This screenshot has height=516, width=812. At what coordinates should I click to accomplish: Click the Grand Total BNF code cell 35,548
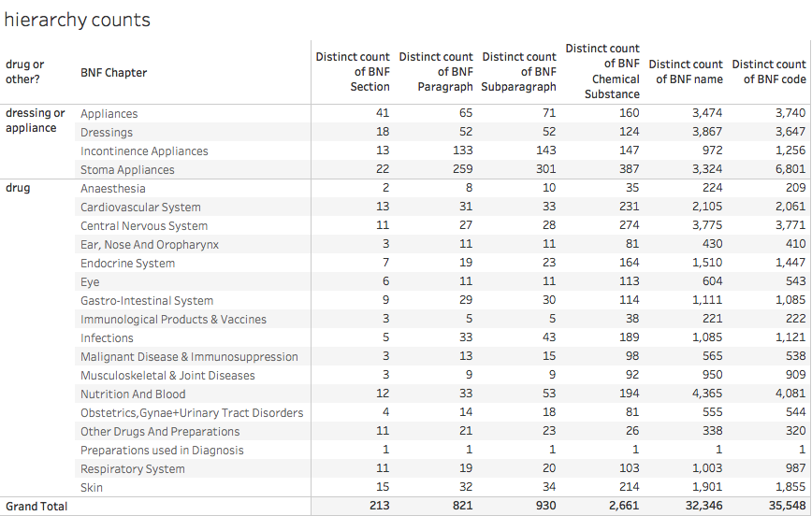click(787, 506)
